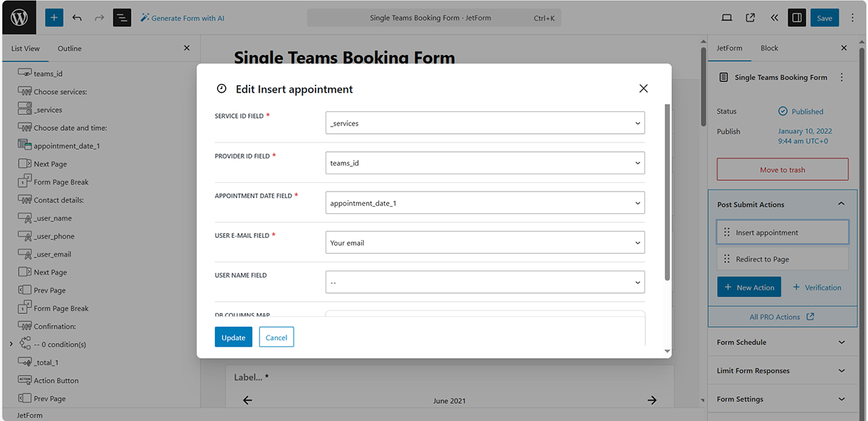
Task: Click _user_name text field icon
Action: 25,218
